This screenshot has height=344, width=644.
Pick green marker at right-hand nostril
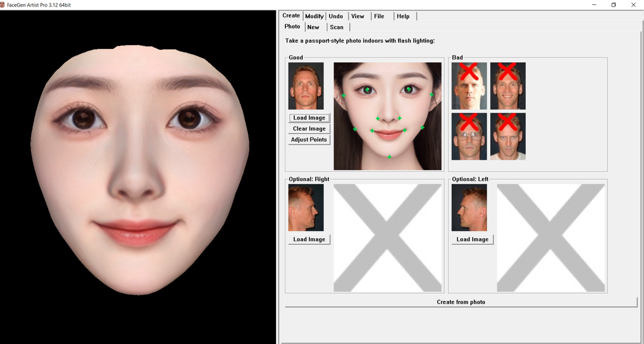(399, 119)
